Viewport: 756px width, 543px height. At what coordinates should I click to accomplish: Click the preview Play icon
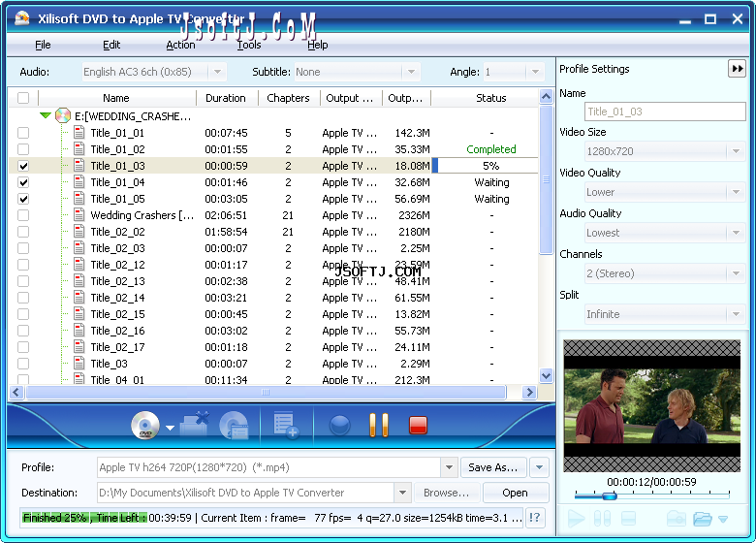coord(576,519)
